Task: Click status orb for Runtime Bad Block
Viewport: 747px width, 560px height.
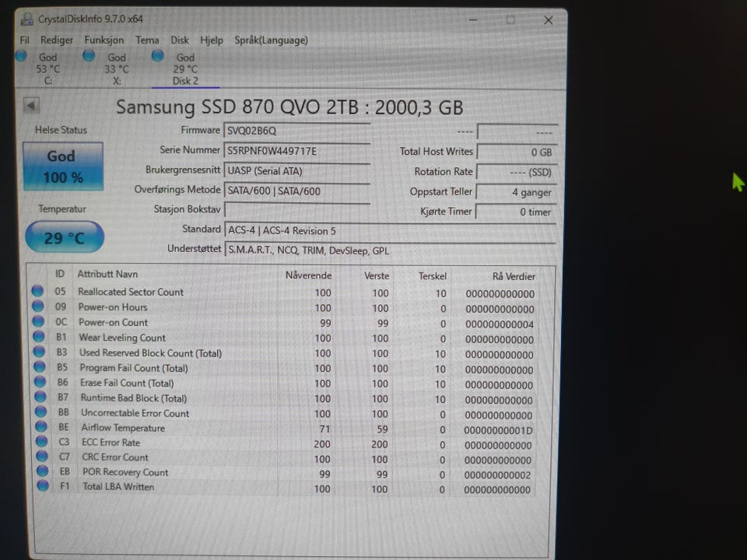Action: pos(41,397)
